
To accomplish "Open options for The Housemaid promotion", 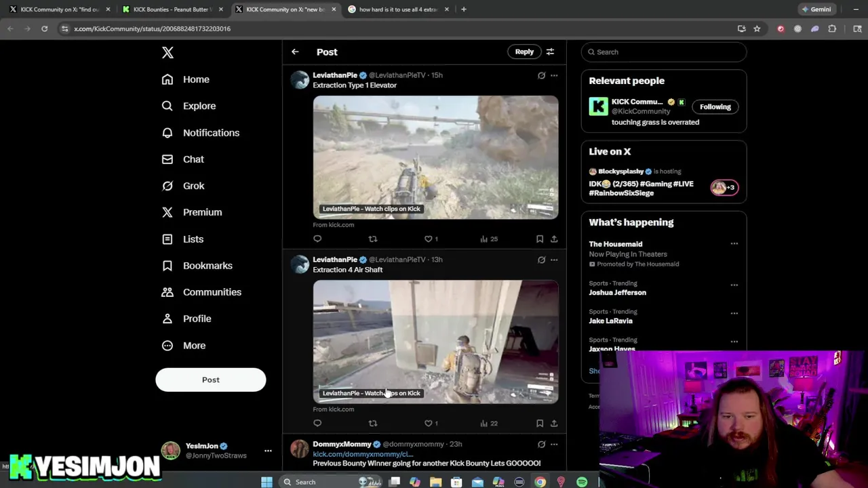I will click(x=734, y=244).
